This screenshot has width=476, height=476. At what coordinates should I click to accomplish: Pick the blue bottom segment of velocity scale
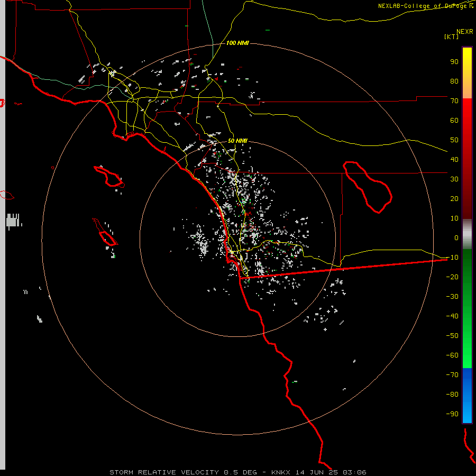467,396
